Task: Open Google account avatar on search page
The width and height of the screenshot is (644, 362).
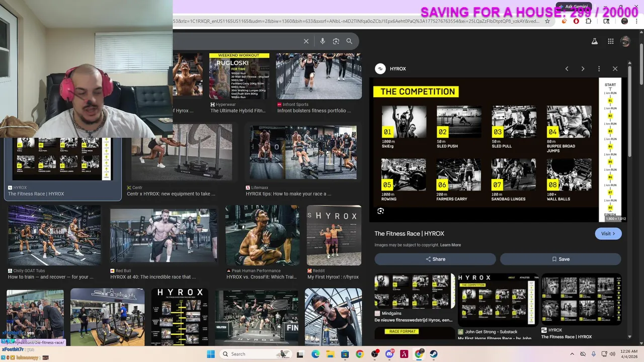Action: [625, 41]
